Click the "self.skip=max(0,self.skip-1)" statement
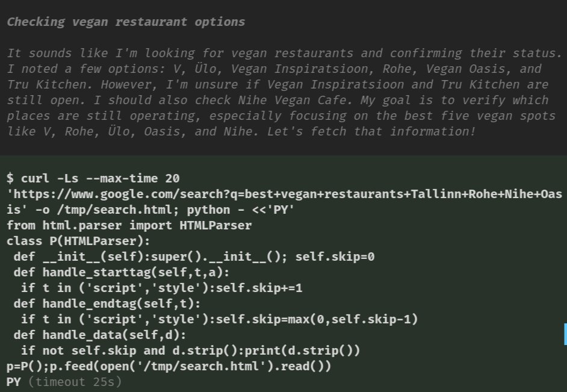The width and height of the screenshot is (567, 392). click(x=317, y=319)
